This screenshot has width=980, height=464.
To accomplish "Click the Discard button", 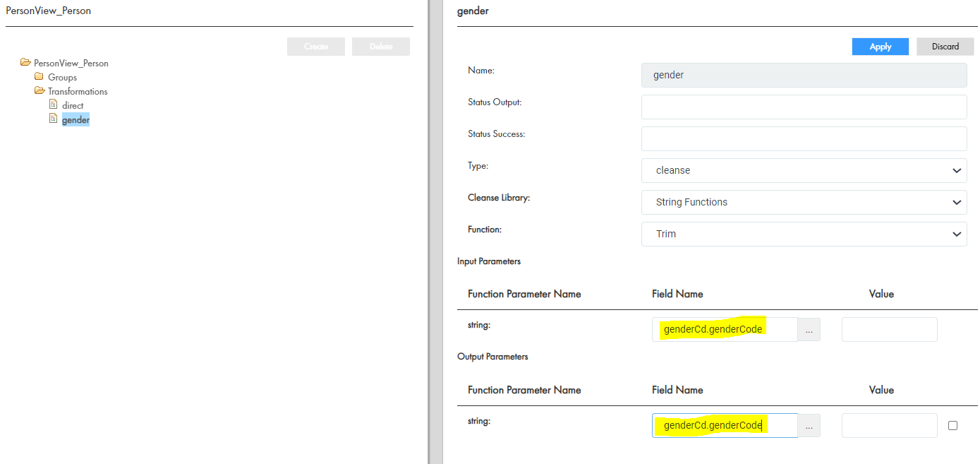I will pyautogui.click(x=945, y=47).
